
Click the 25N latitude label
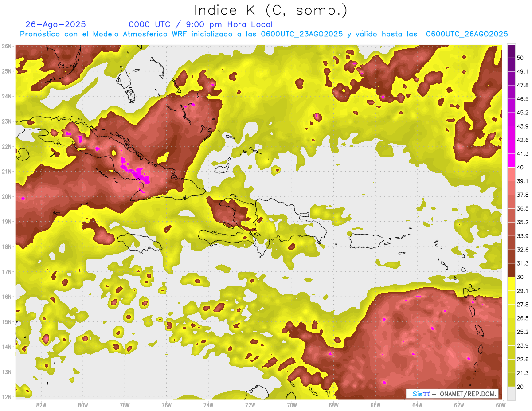[x=6, y=71]
